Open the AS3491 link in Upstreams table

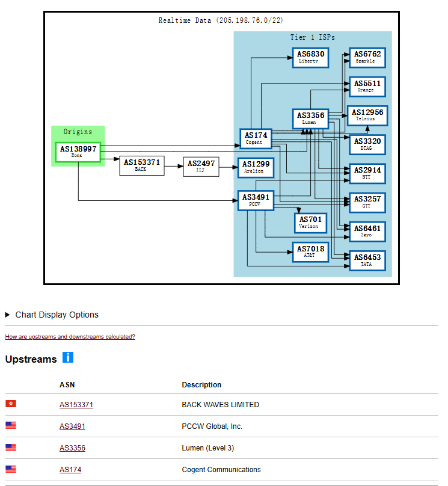72,426
